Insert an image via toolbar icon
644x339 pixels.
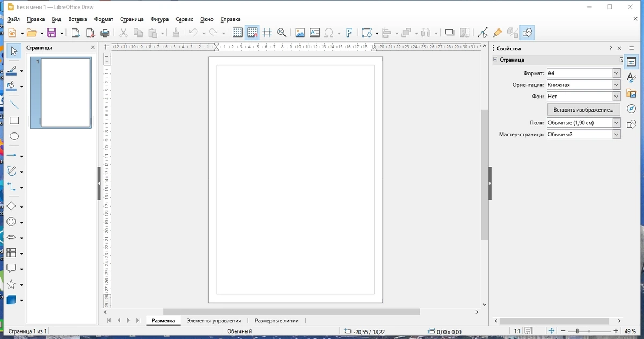[300, 33]
